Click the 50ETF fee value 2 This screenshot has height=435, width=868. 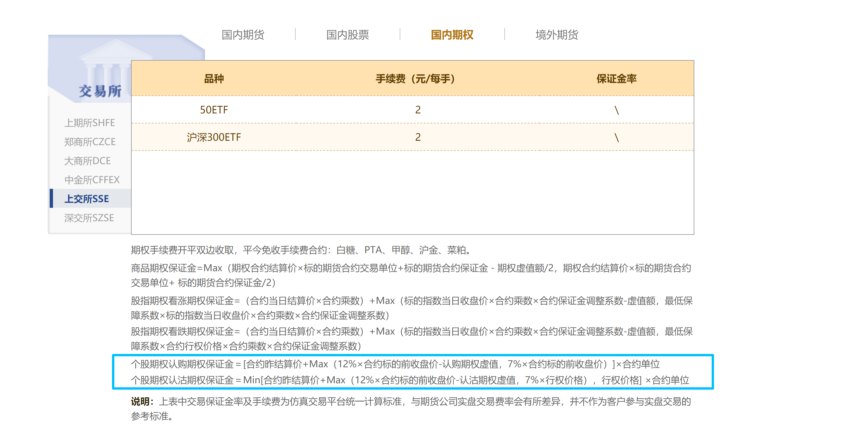pyautogui.click(x=417, y=110)
